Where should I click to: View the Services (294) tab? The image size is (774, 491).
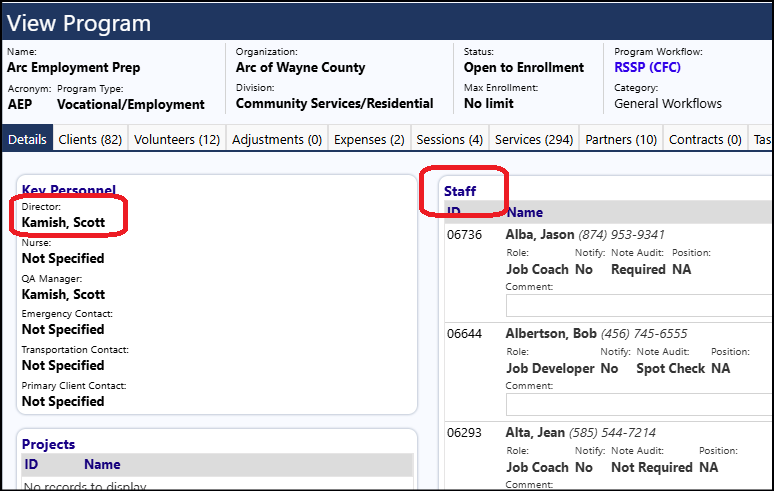tap(534, 139)
